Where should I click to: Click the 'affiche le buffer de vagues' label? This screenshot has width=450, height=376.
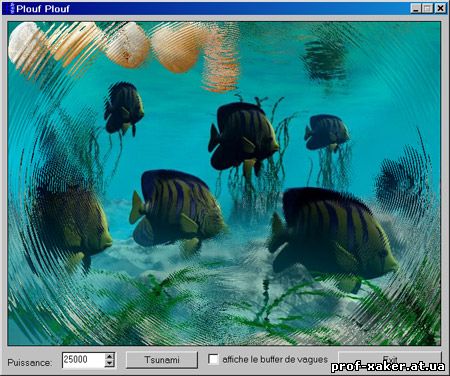pos(275,360)
